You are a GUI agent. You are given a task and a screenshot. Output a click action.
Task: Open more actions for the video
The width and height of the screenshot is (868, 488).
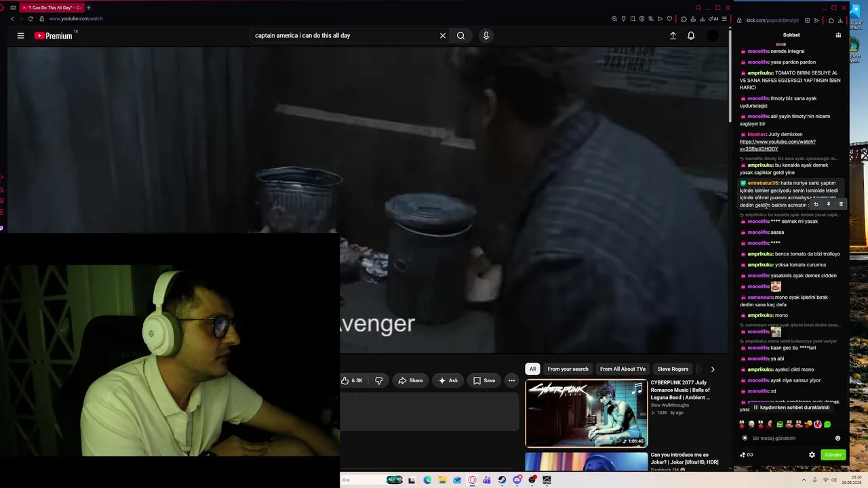click(511, 381)
